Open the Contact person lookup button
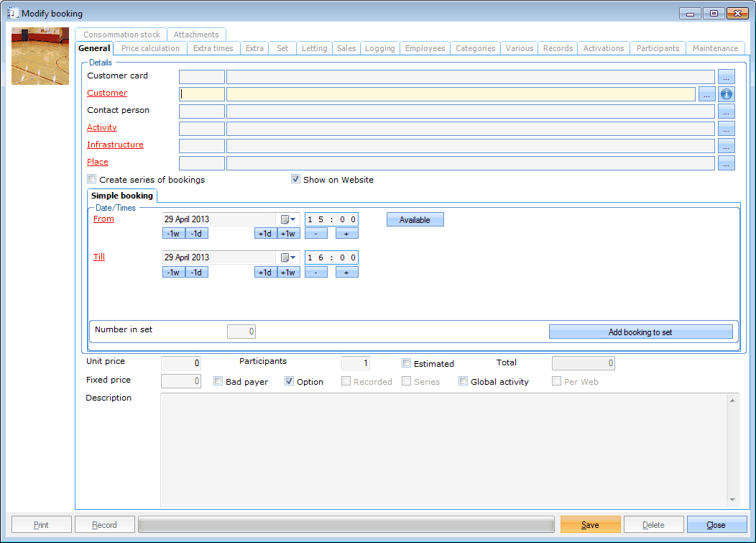This screenshot has width=756, height=543. [727, 111]
